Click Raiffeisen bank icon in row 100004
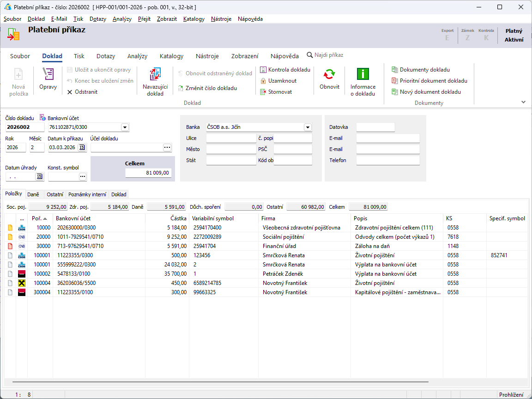The width and height of the screenshot is (532, 399). 22,283
